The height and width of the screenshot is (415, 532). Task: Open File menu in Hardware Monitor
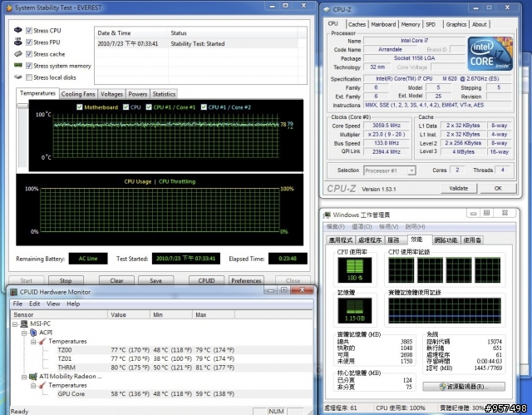click(17, 304)
